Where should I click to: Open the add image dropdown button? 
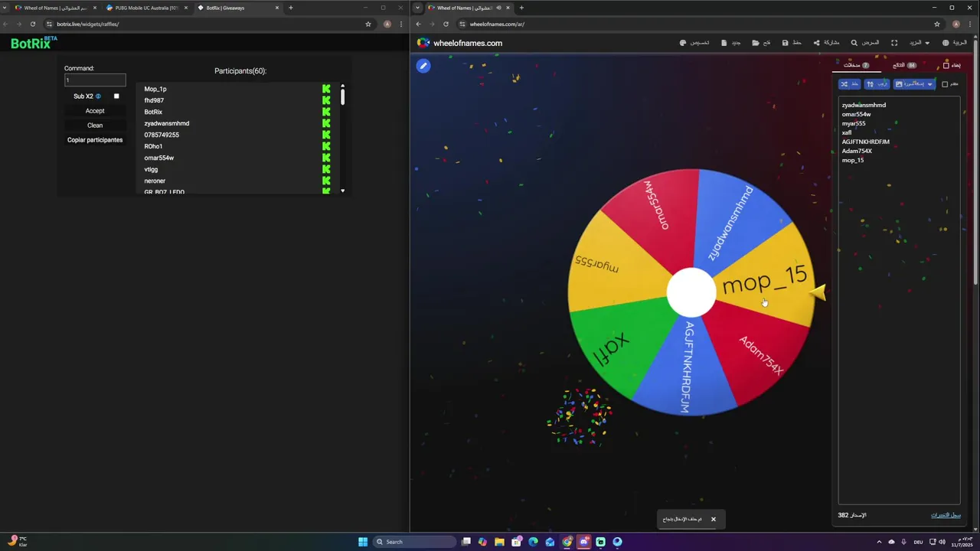pyautogui.click(x=914, y=84)
